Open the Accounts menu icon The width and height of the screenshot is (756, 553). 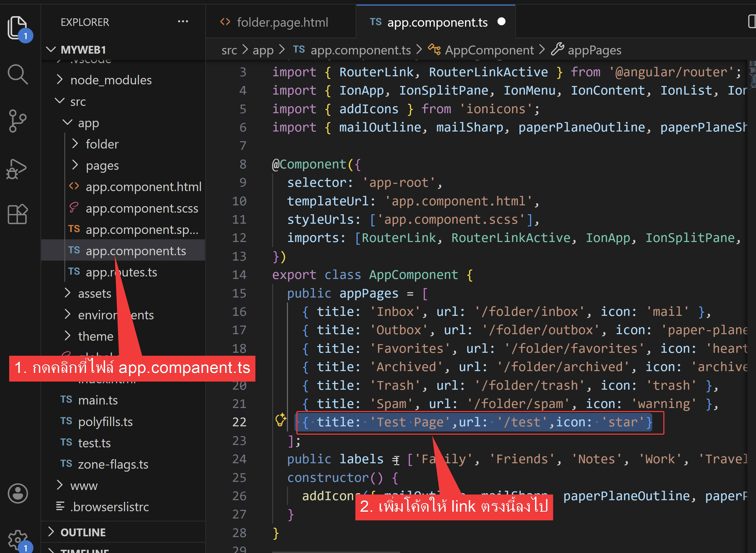(x=18, y=493)
